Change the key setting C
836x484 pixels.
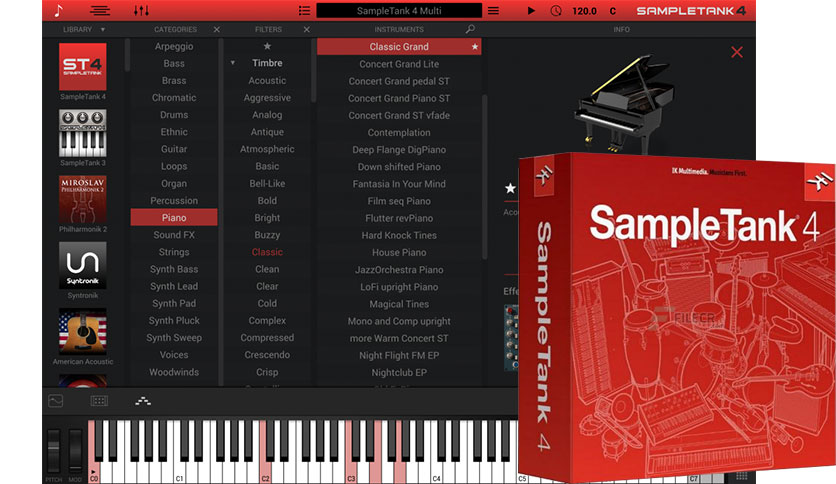(x=613, y=11)
